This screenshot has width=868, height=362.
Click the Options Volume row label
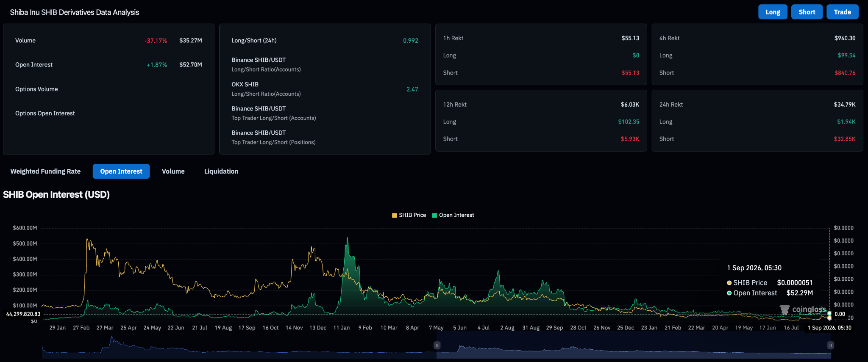tap(36, 89)
